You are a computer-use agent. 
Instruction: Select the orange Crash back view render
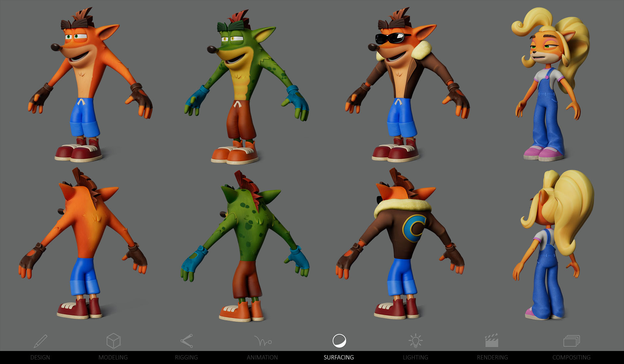click(x=83, y=243)
